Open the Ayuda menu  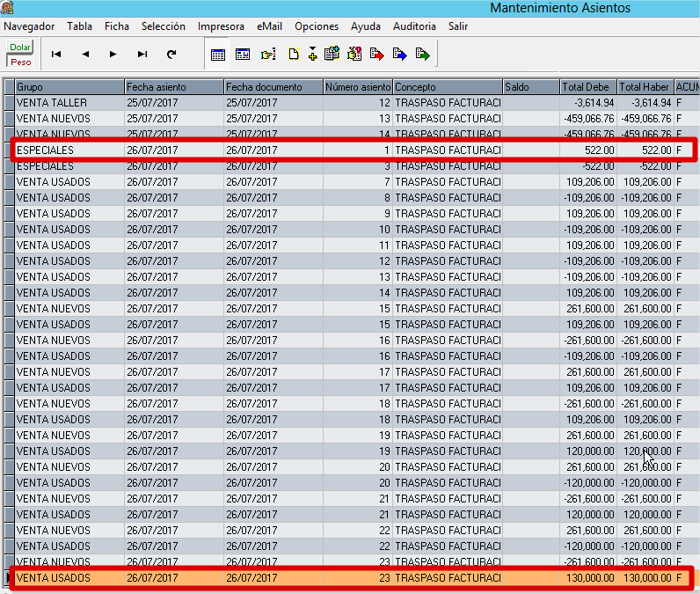coord(365,26)
